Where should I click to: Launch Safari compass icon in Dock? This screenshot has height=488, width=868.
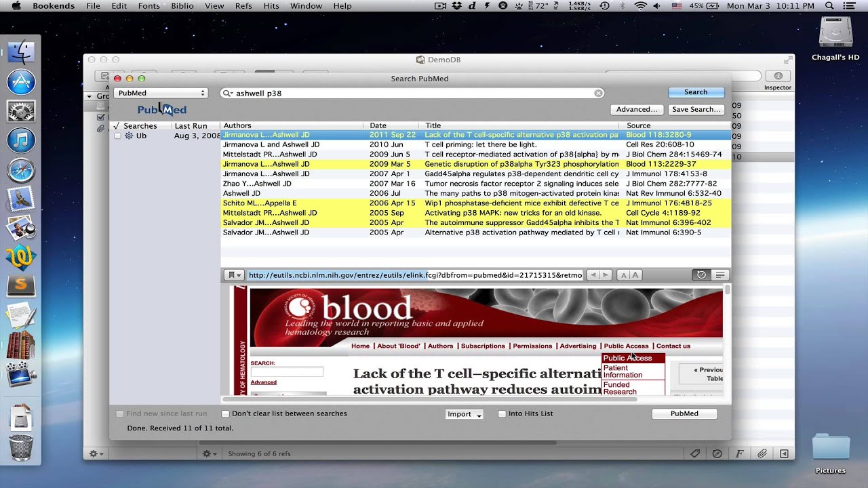tap(21, 170)
